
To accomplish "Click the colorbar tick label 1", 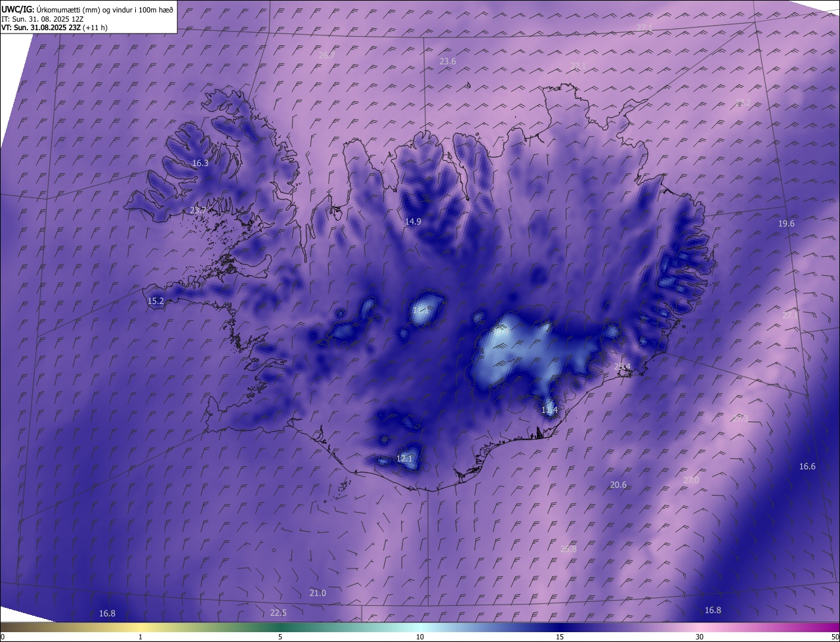I will [140, 637].
